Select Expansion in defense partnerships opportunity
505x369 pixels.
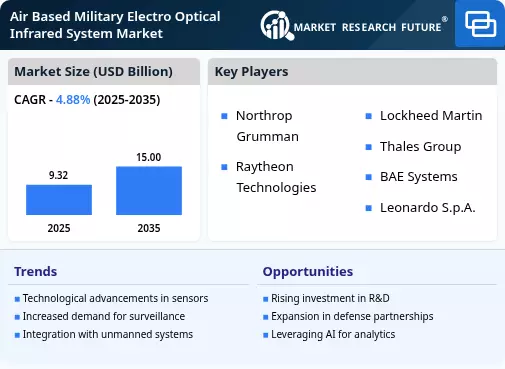(352, 316)
